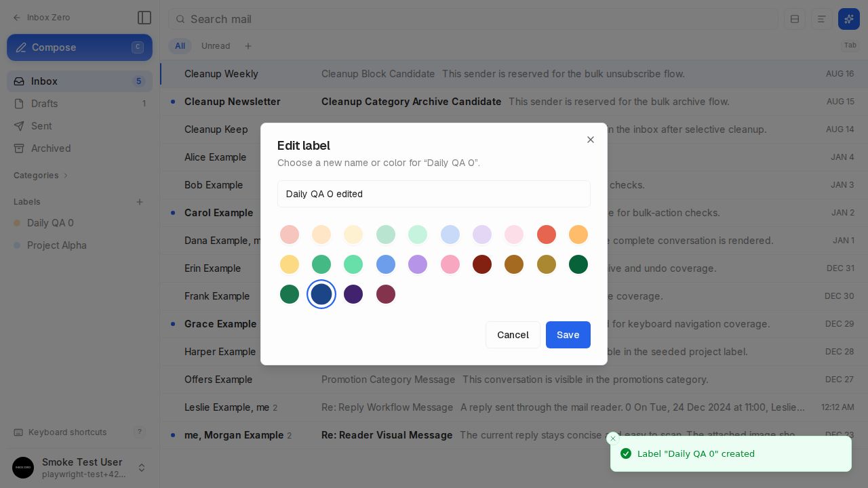Select the All tab

click(x=180, y=46)
